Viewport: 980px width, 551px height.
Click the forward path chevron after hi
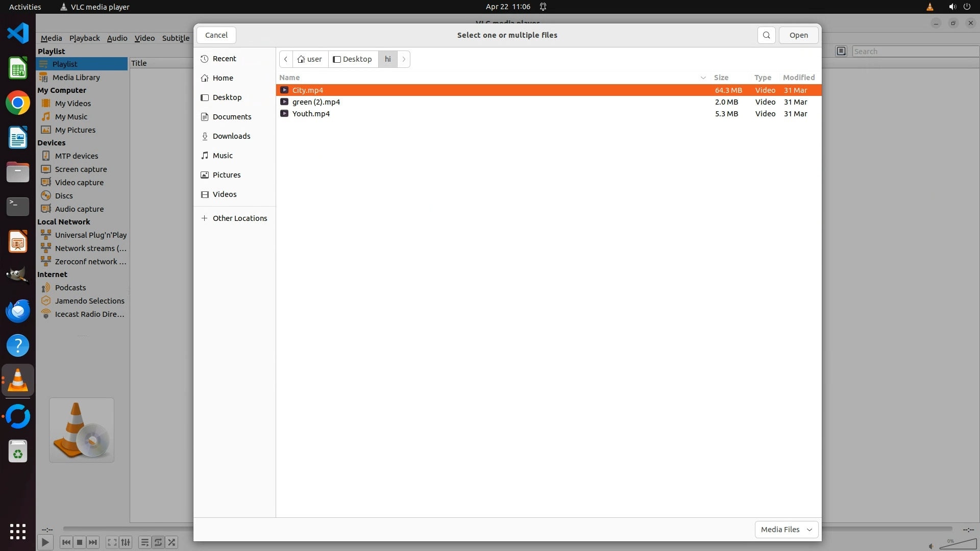(404, 59)
